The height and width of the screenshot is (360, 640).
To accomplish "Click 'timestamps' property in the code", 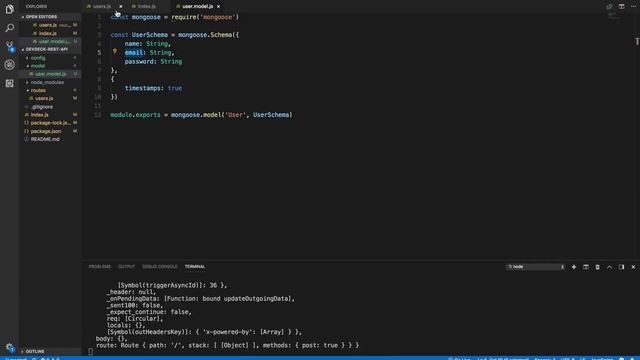I will (142, 88).
